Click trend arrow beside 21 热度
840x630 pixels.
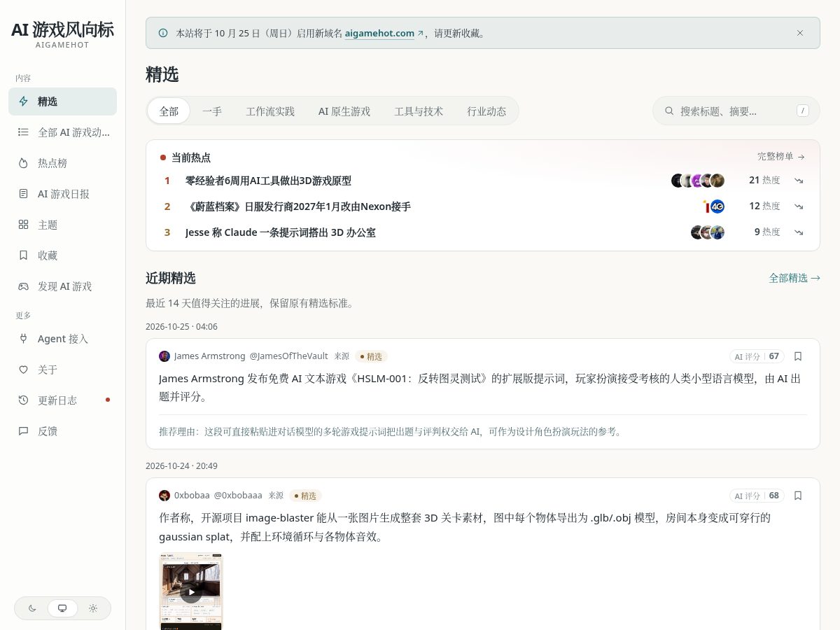tap(799, 181)
